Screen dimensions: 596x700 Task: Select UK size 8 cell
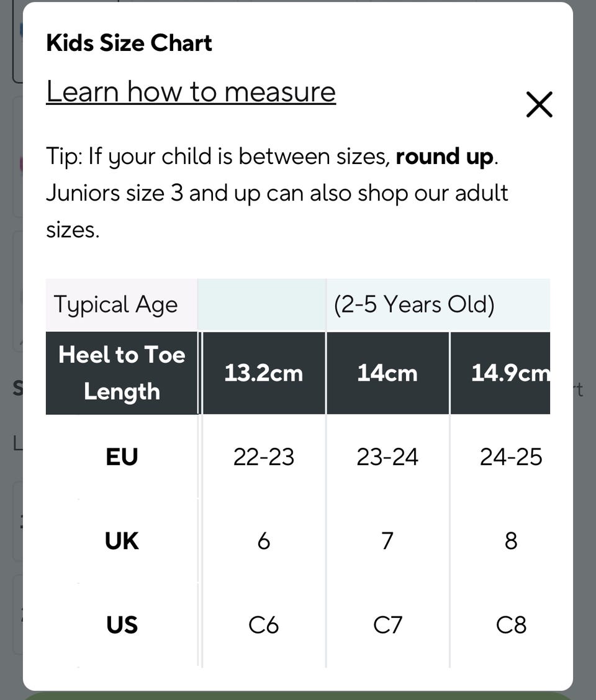click(x=511, y=541)
